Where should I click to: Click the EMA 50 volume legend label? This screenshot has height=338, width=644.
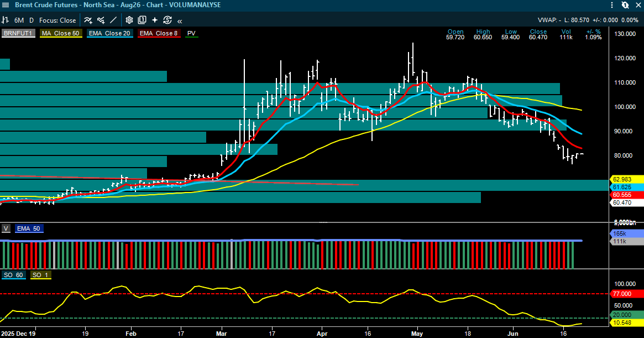click(x=29, y=228)
